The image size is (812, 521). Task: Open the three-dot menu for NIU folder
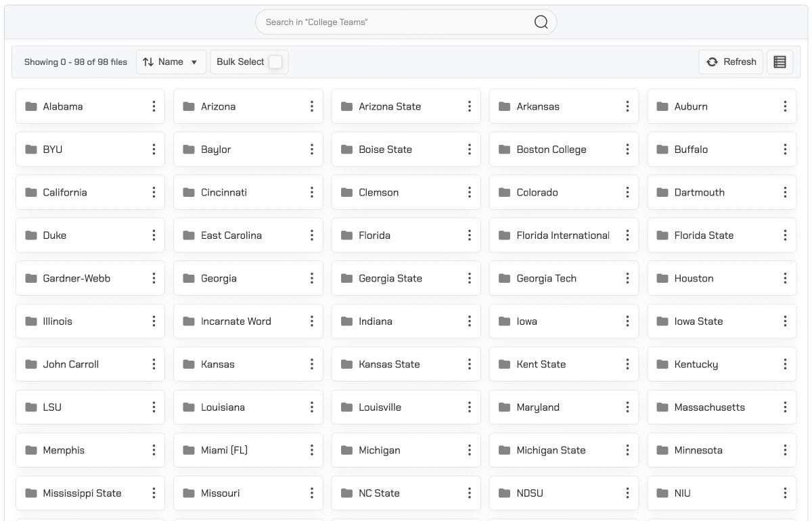coord(785,493)
